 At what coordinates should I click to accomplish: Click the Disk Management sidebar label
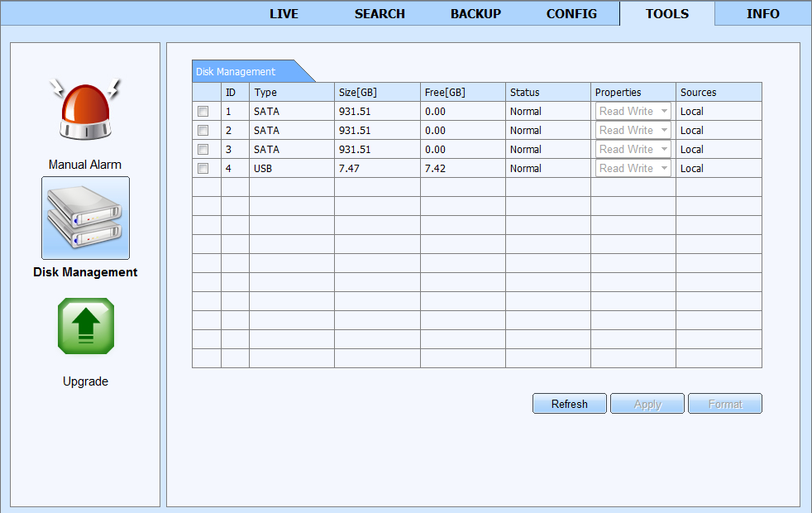pos(85,272)
